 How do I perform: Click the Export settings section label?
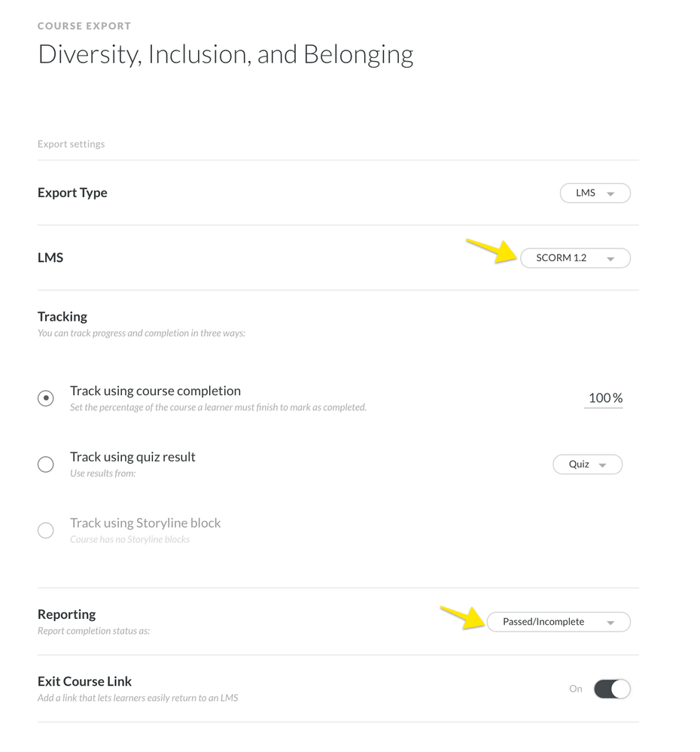[71, 144]
